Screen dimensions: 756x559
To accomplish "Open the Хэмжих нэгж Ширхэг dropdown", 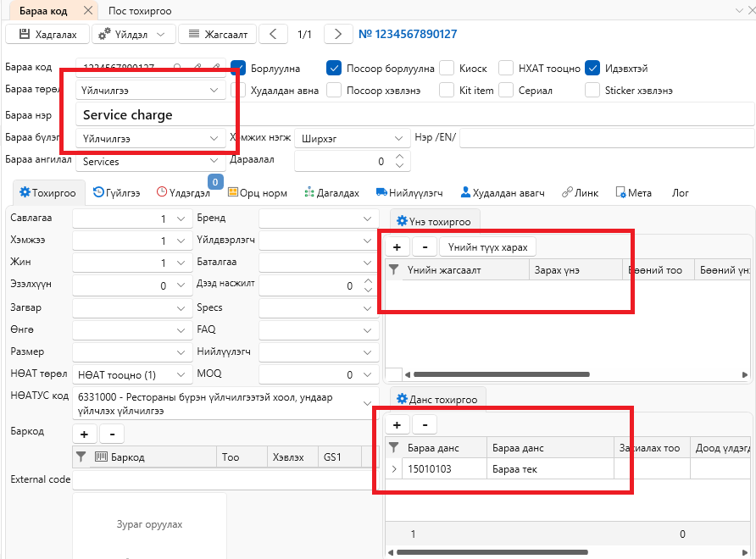I will coord(398,138).
